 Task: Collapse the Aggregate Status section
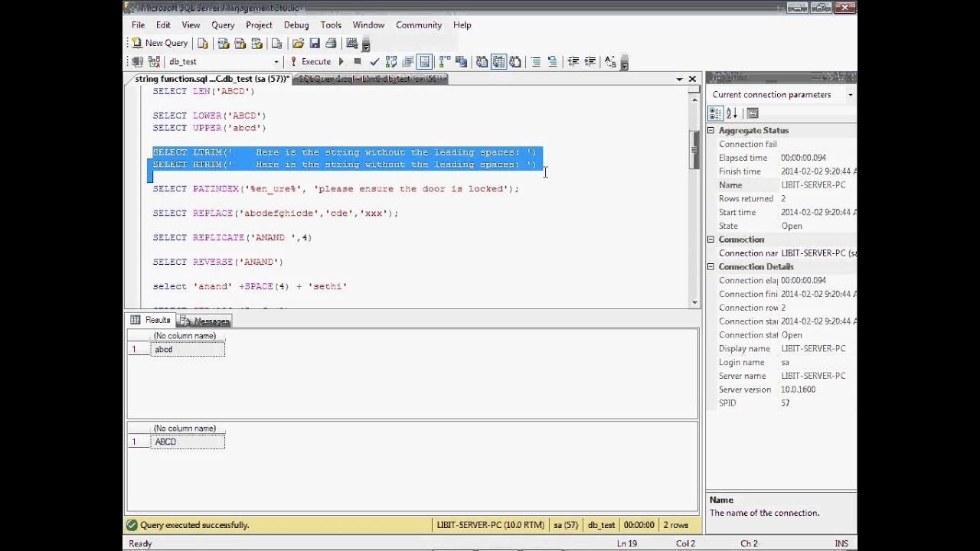(710, 131)
